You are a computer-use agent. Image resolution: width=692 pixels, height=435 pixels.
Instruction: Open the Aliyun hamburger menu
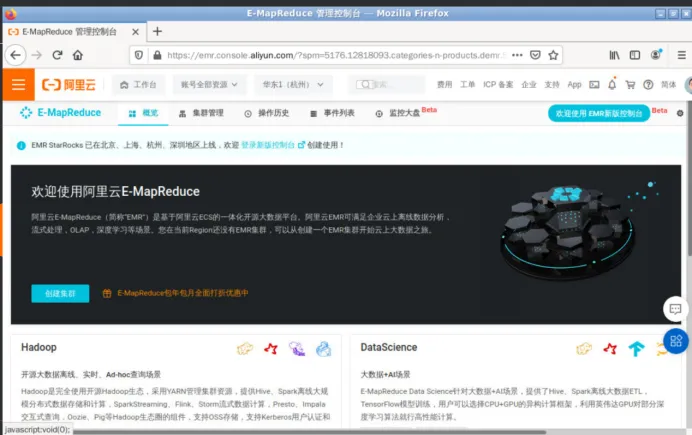(x=18, y=84)
